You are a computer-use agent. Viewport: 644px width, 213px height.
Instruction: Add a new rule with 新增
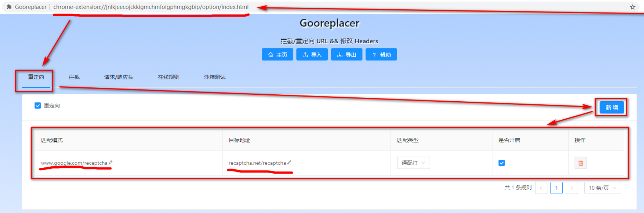[x=612, y=108]
